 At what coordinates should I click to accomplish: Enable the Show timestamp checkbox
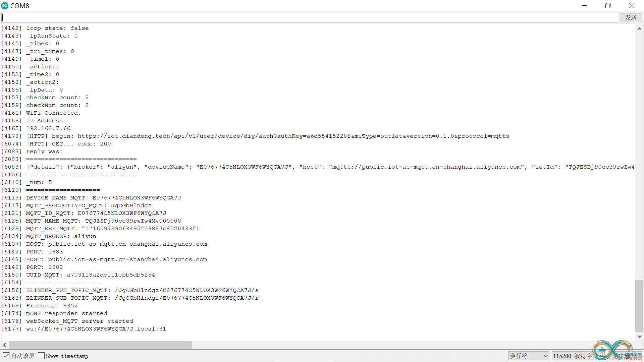(x=41, y=356)
